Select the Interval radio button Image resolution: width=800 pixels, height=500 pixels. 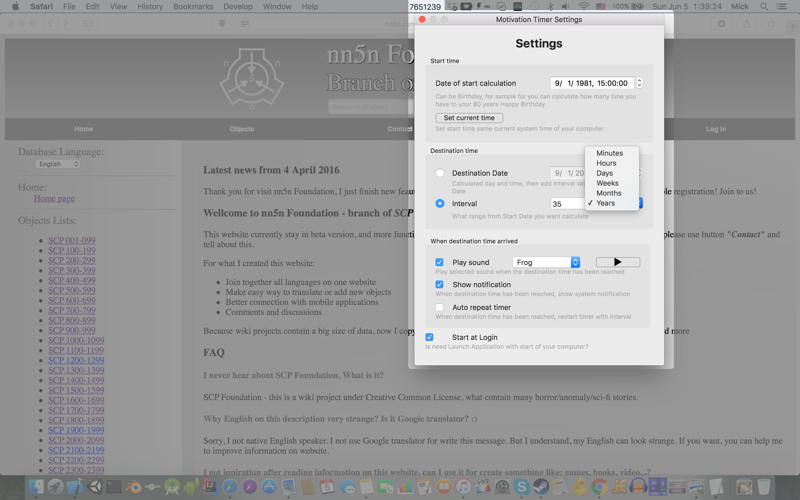(440, 203)
